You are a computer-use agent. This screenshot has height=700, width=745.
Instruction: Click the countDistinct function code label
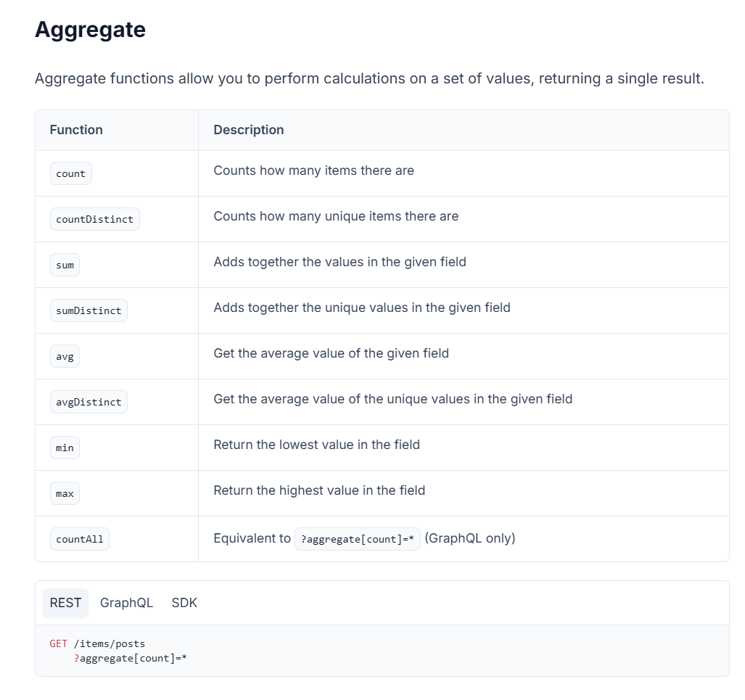pyautogui.click(x=94, y=219)
